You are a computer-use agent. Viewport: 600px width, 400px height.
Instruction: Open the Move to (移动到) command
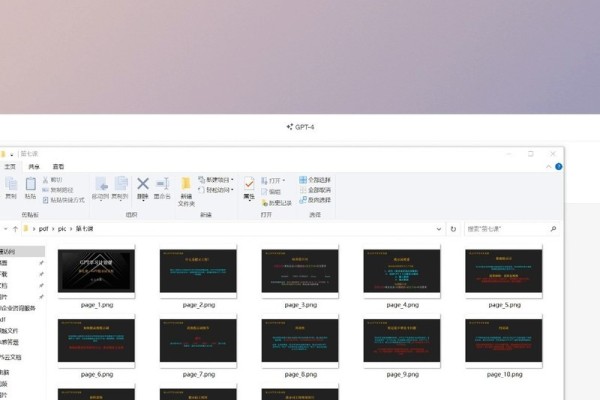tap(101, 188)
